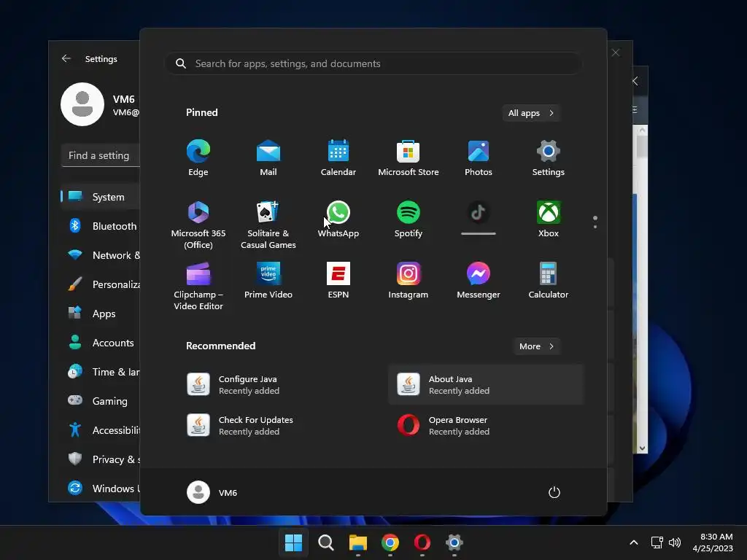This screenshot has width=747, height=560.
Task: Open Gaming in Settings sidebar
Action: (x=100, y=401)
